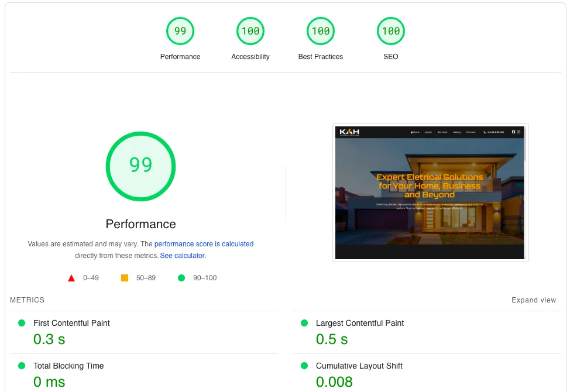
Task: Click the Best Practices score gauge
Action: [x=321, y=32]
